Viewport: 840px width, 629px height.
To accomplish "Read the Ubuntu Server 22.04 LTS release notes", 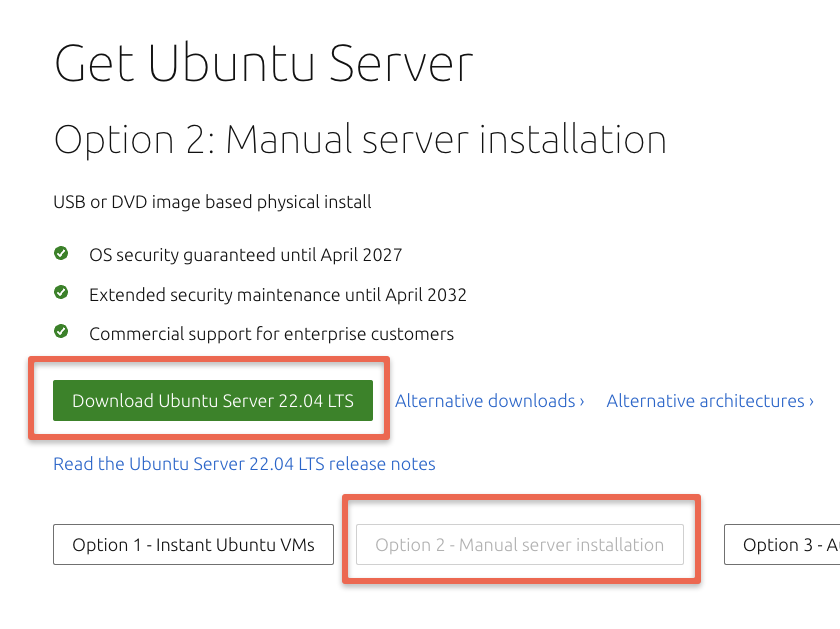I will click(x=244, y=463).
